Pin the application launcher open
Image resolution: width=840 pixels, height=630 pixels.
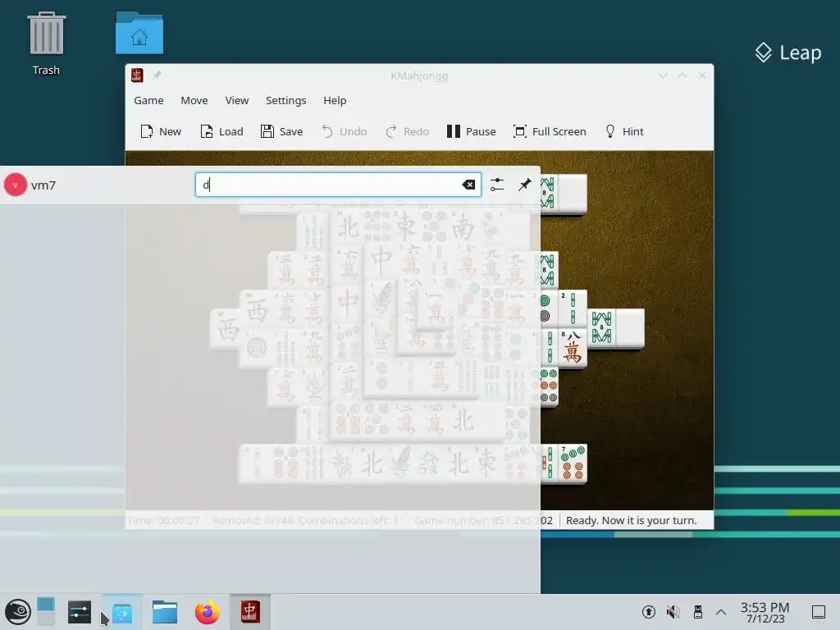point(524,185)
